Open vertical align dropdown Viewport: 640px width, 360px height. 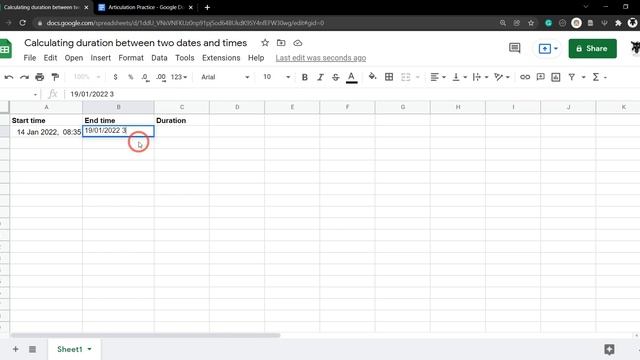(x=459, y=77)
